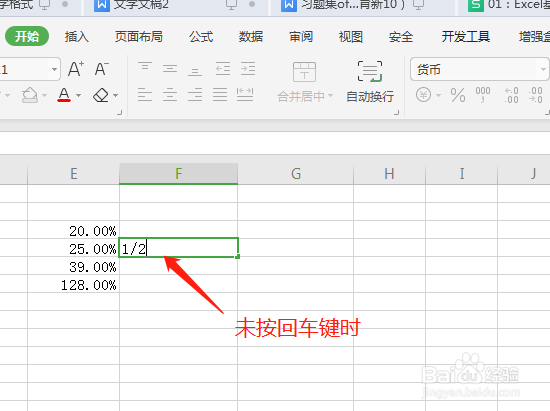Select cell containing 20.00%
550x411 pixels.
click(x=73, y=230)
